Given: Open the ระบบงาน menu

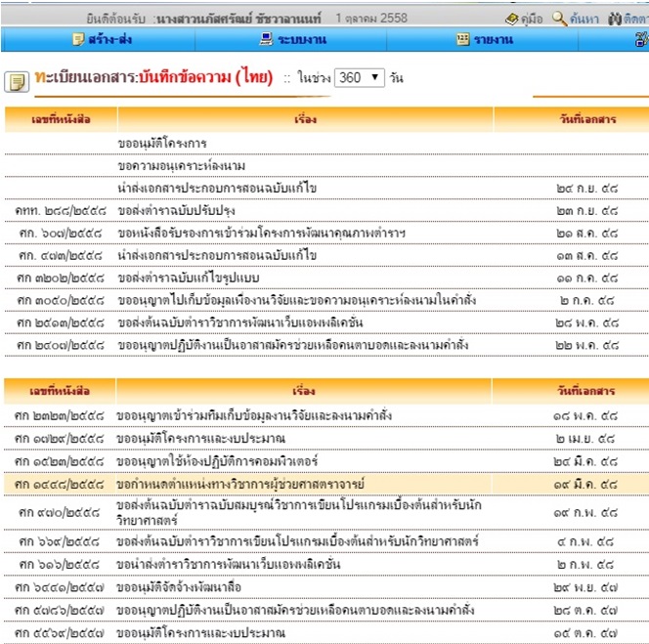Looking at the screenshot, I should click(300, 39).
